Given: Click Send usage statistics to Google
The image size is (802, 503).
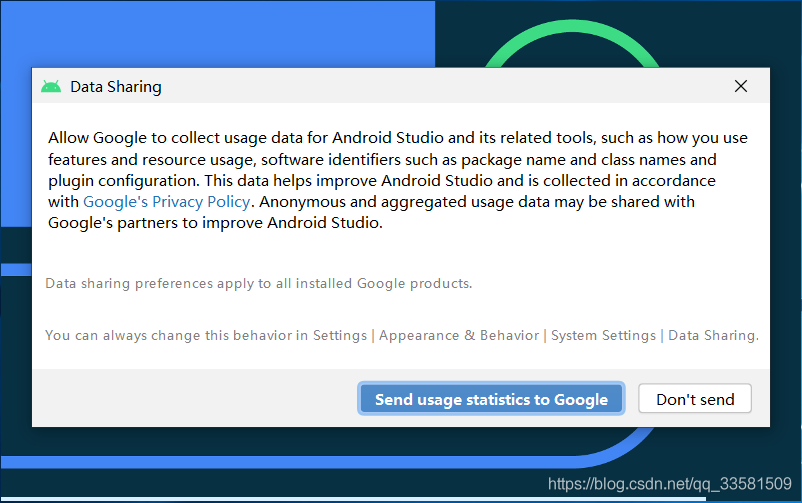Looking at the screenshot, I should (491, 399).
